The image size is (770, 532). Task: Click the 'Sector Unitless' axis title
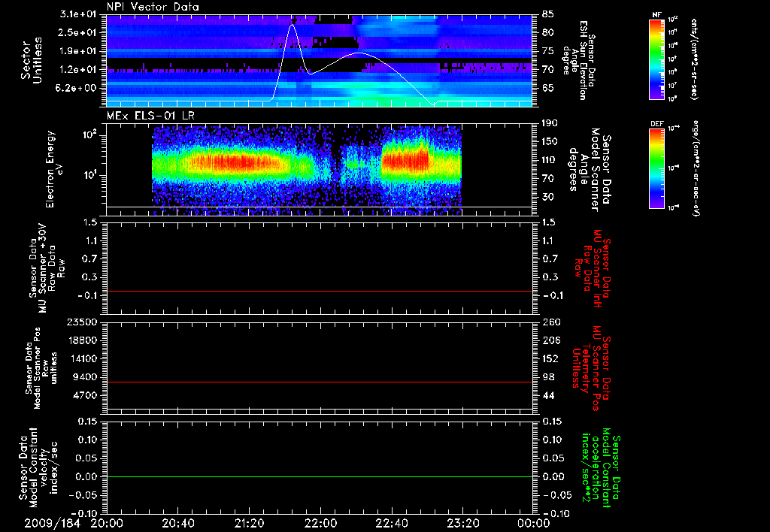tap(32, 60)
